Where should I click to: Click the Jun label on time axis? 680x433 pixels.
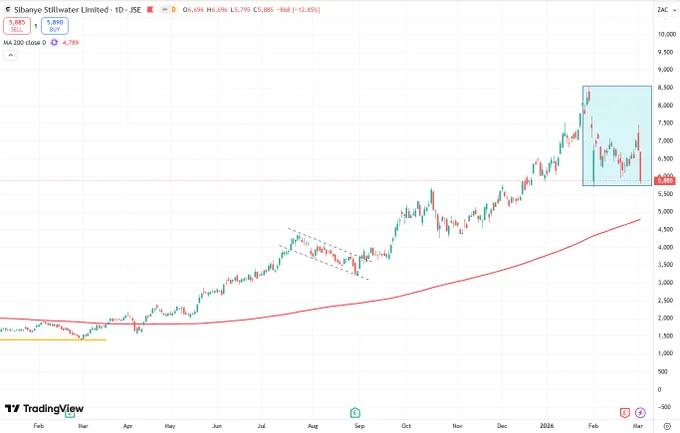point(216,426)
